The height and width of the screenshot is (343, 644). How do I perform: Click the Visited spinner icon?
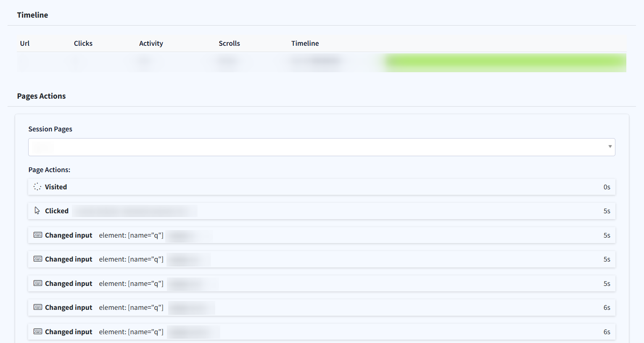(37, 187)
